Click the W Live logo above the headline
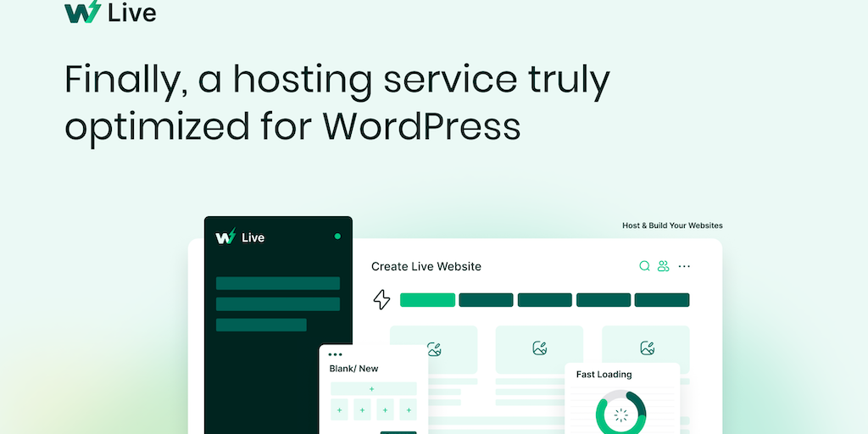This screenshot has width=868, height=434. (110, 12)
